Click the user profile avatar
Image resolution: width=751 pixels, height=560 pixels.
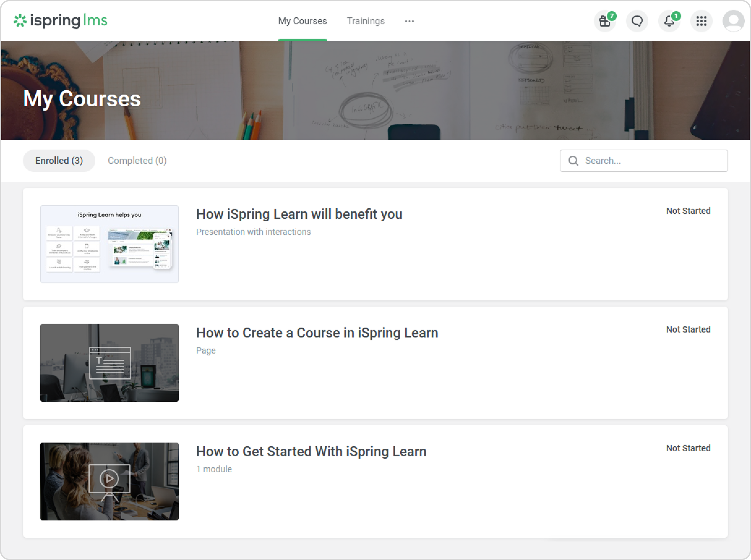tap(733, 21)
